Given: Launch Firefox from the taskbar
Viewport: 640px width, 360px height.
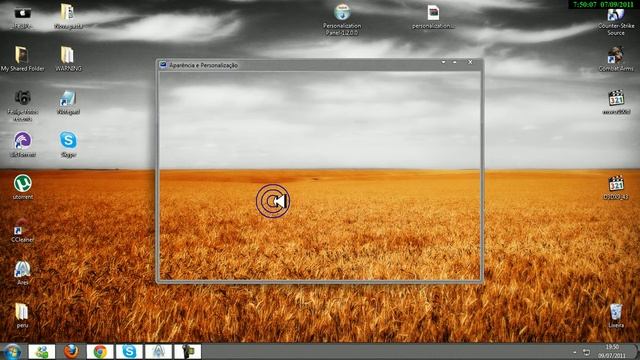Looking at the screenshot, I should 71,351.
